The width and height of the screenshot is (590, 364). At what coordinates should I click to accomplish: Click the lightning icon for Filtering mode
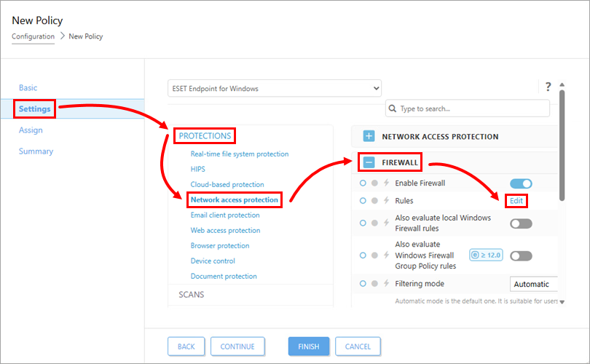(386, 283)
